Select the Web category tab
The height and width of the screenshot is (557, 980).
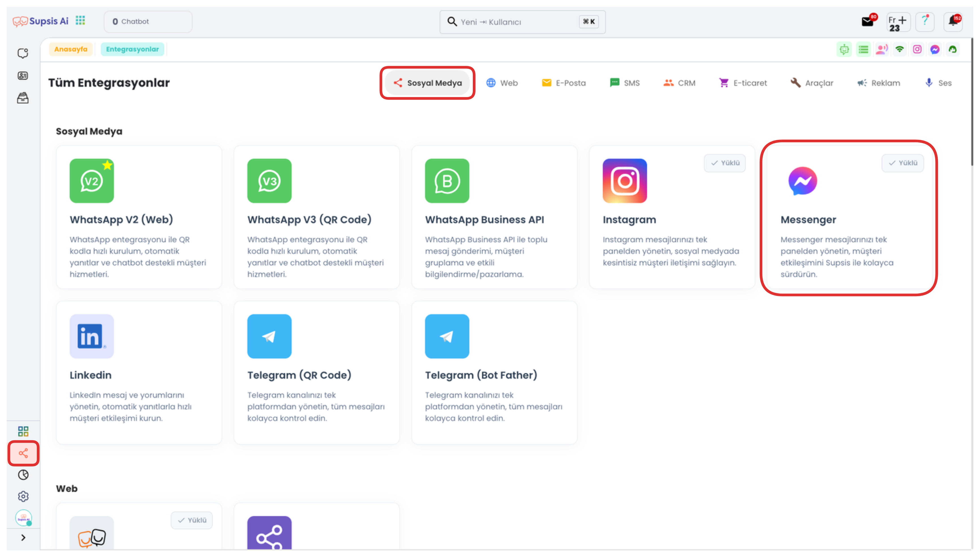pyautogui.click(x=502, y=83)
